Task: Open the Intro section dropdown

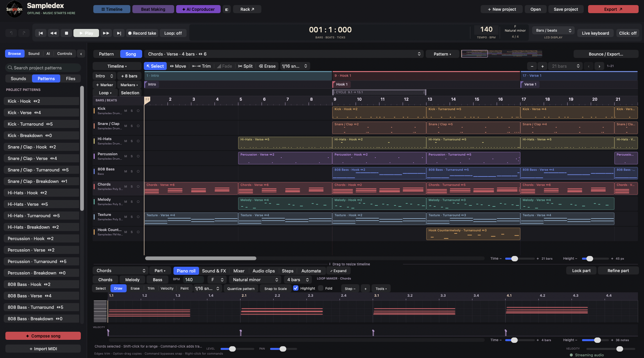Action: click(104, 76)
